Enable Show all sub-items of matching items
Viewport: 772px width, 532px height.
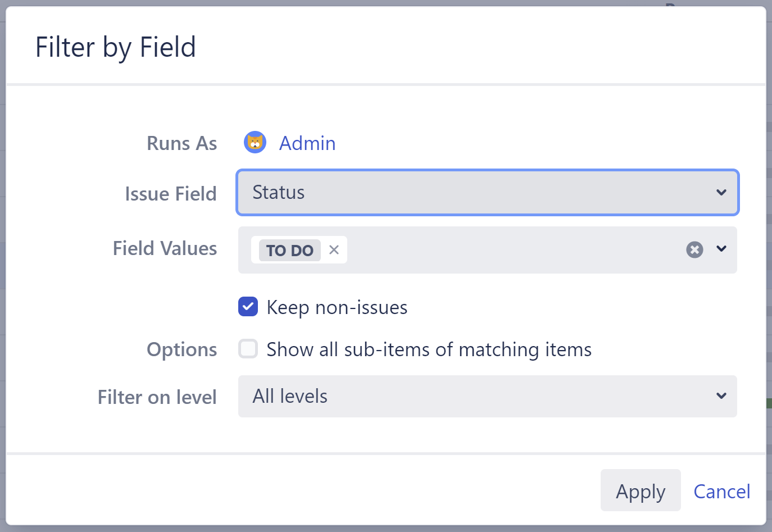(x=248, y=349)
